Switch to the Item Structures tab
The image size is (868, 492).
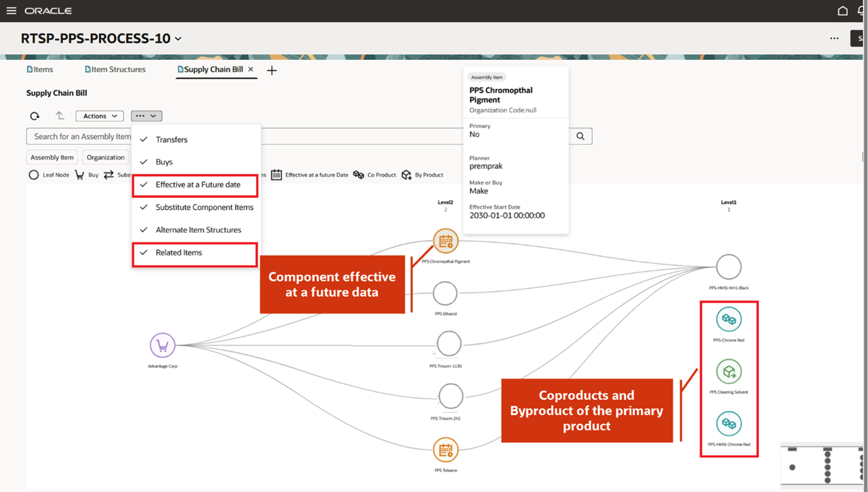point(115,70)
